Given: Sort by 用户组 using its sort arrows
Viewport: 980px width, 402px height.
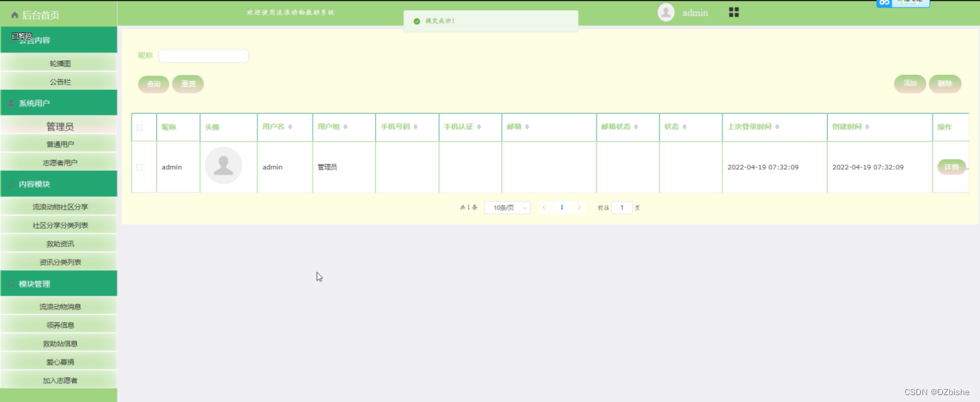Looking at the screenshot, I should (345, 127).
